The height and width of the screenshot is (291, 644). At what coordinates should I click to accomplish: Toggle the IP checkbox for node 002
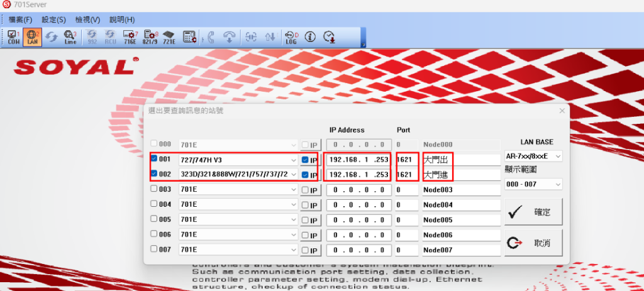click(x=305, y=175)
